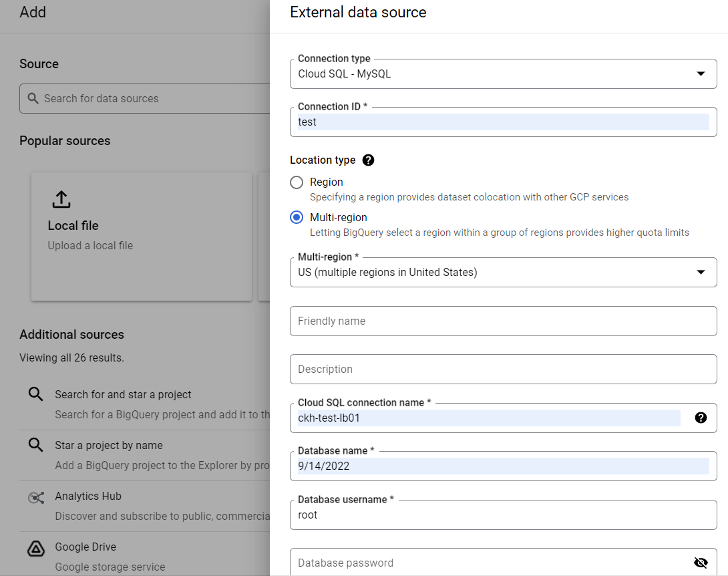Toggle database password visibility
Image resolution: width=728 pixels, height=576 pixels.
tap(701, 563)
